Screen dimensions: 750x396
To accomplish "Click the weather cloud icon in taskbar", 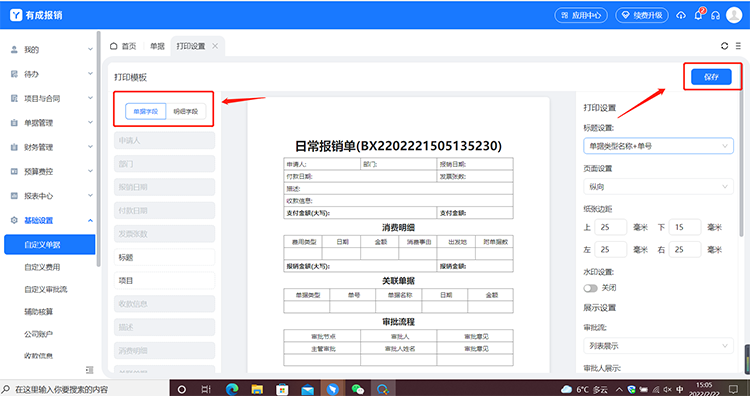I will click(566, 389).
